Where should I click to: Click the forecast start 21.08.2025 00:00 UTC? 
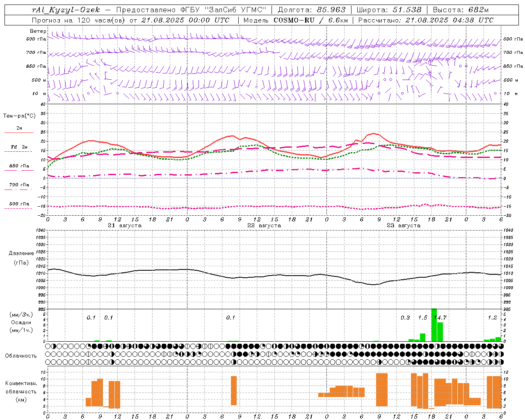pyautogui.click(x=185, y=20)
